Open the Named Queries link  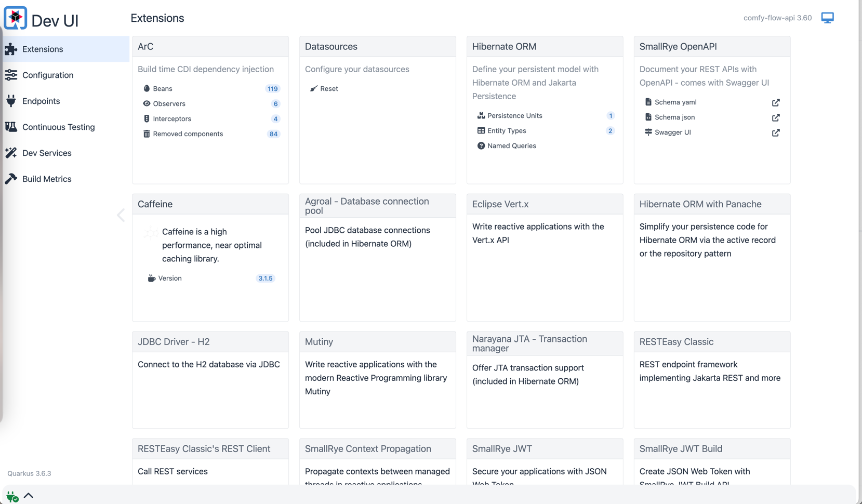(x=511, y=146)
